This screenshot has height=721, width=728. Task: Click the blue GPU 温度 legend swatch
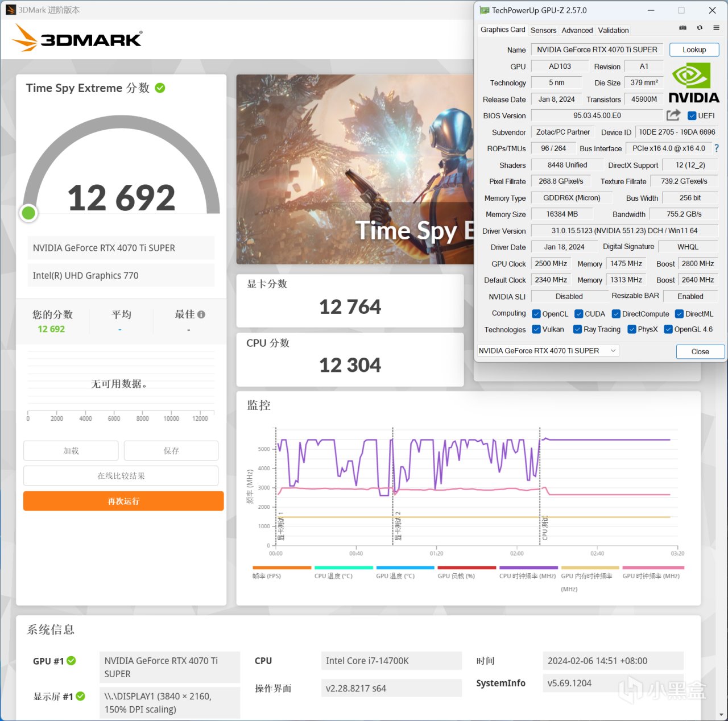[406, 567]
